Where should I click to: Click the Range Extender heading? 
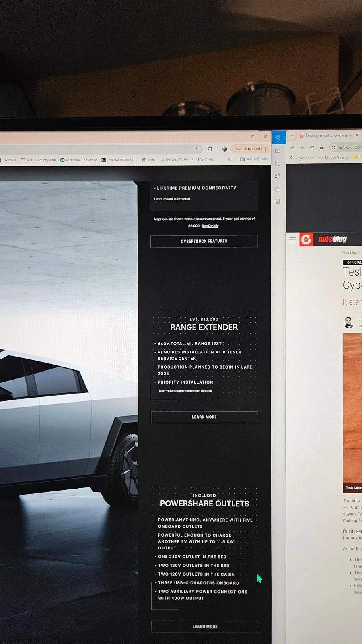pos(204,327)
